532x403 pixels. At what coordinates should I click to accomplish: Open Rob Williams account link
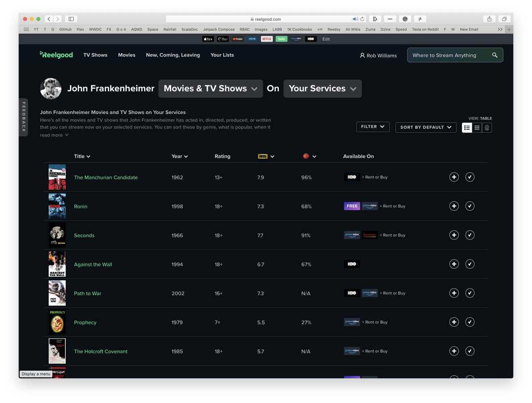click(x=378, y=55)
